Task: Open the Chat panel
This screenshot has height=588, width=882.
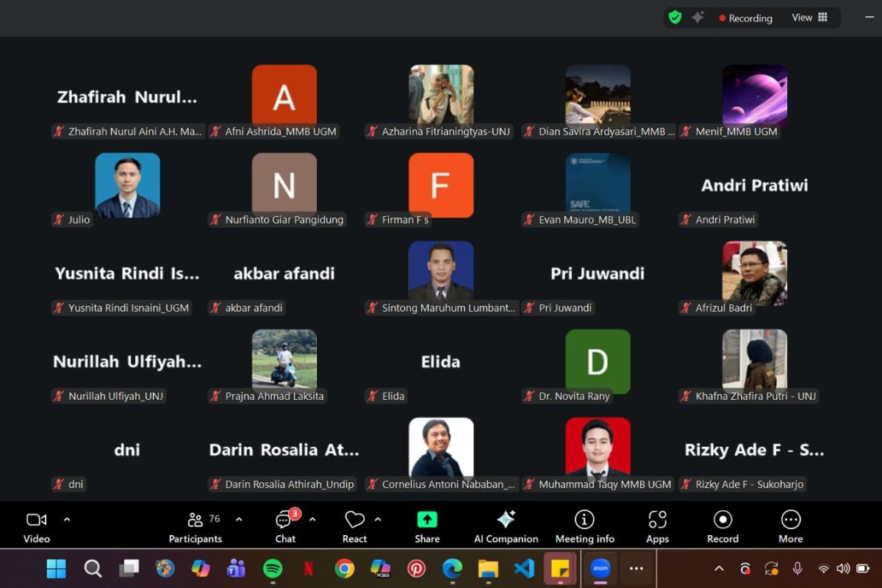Action: 285,526
